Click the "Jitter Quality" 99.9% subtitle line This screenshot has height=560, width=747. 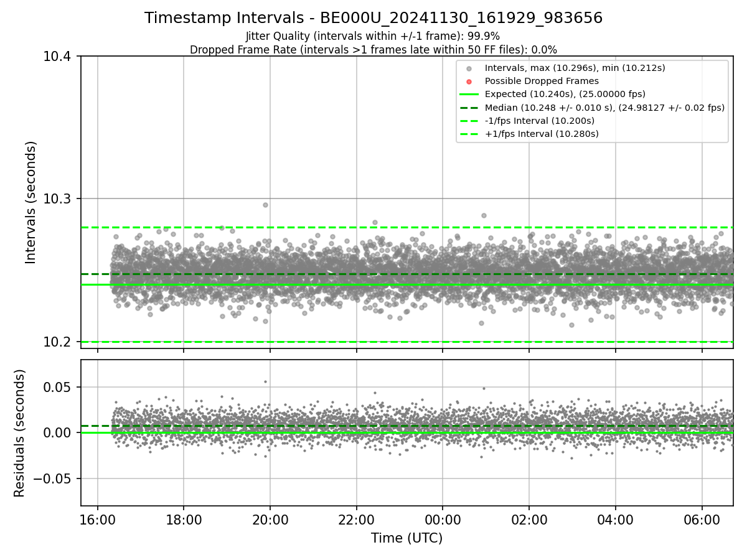point(373,36)
